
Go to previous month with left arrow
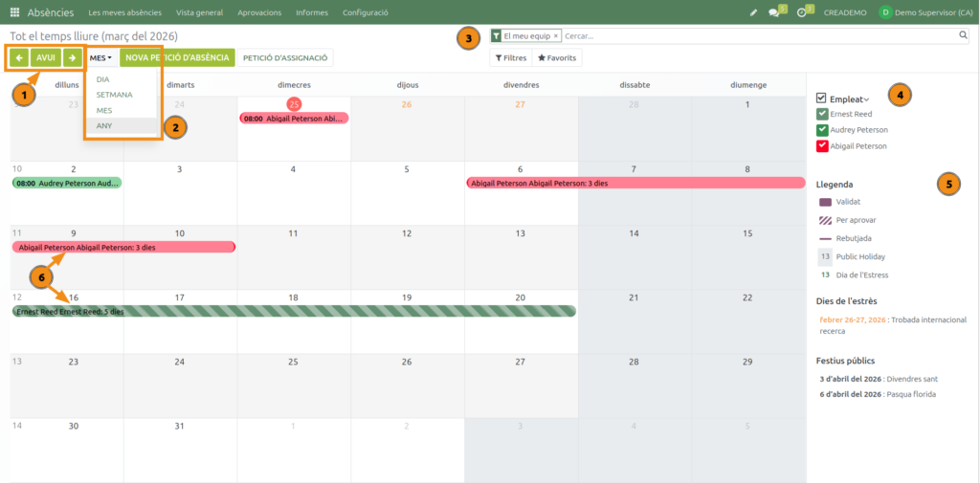tap(19, 57)
